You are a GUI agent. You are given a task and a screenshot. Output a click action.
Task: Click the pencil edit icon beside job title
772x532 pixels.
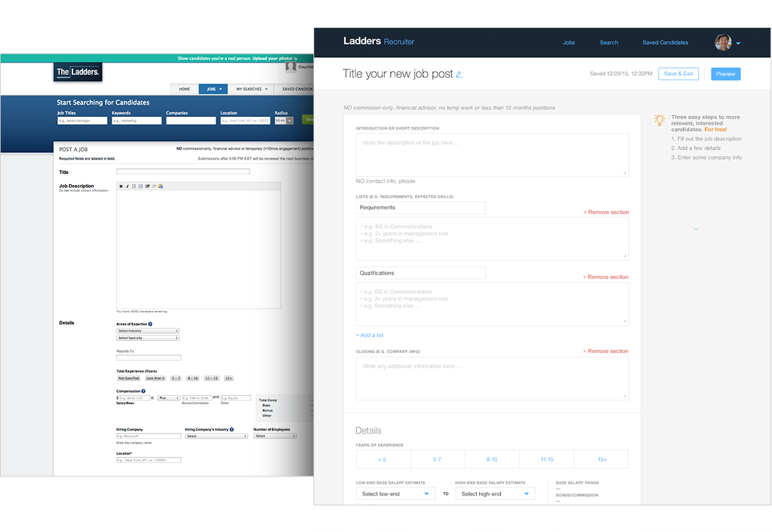(x=459, y=74)
